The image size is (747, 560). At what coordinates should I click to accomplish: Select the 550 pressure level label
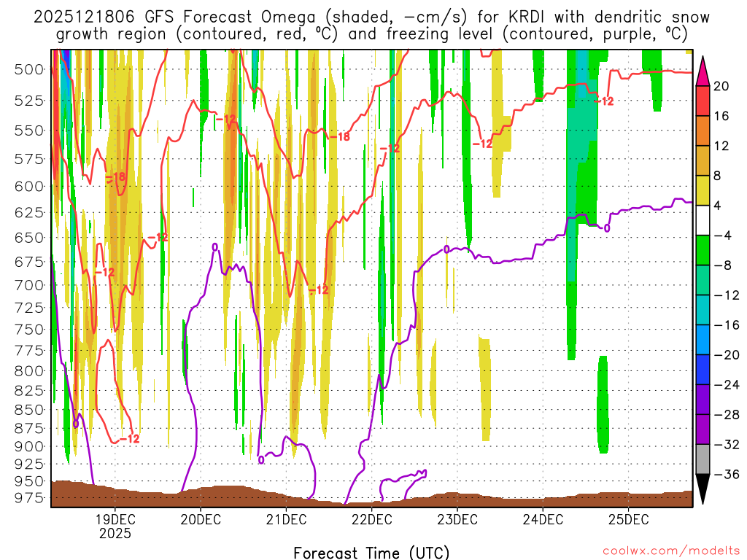[29, 130]
